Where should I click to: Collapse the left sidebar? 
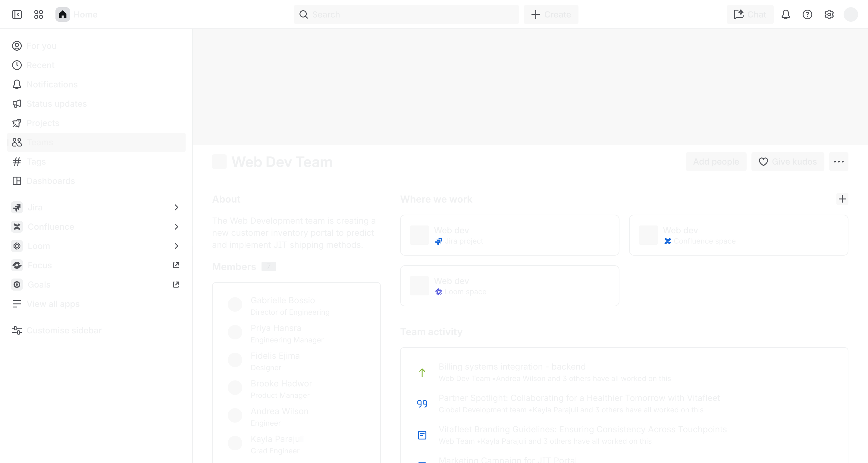point(17,14)
